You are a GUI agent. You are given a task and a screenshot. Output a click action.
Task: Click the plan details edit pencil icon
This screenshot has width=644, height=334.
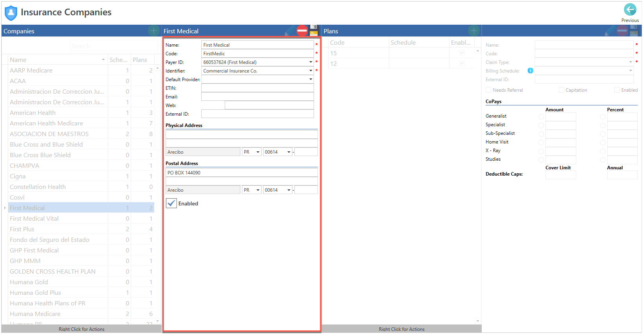point(610,31)
